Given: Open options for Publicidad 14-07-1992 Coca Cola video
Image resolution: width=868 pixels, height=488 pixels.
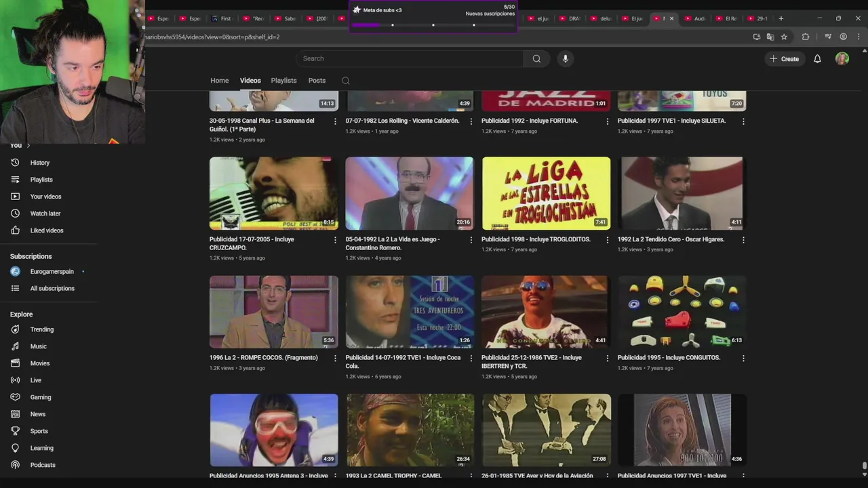Looking at the screenshot, I should click(x=471, y=358).
